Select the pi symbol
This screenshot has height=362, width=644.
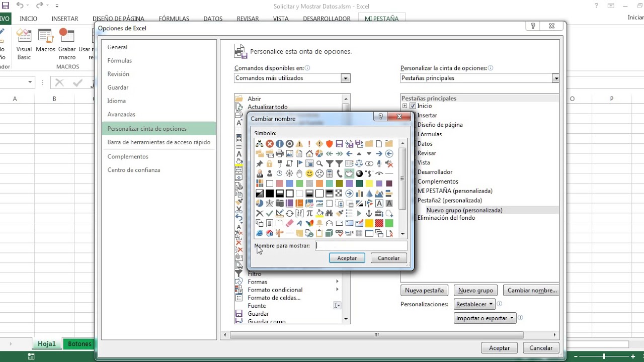click(x=309, y=213)
